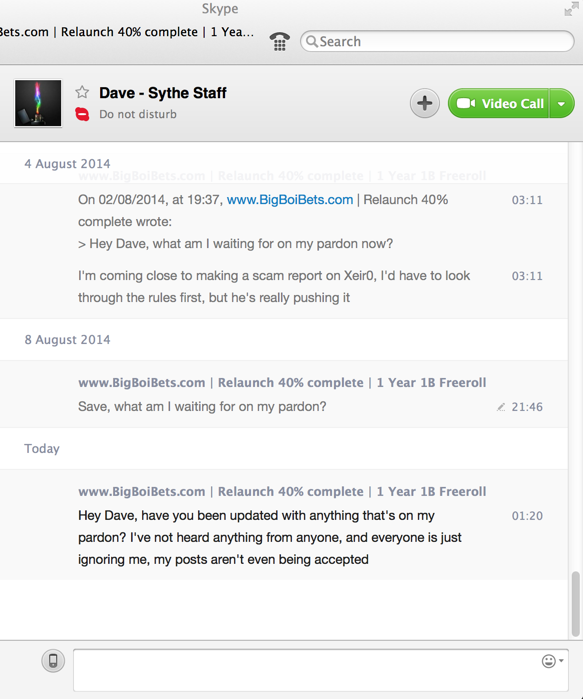Open the www.BigBoiBets.com link
Image resolution: width=583 pixels, height=699 pixels.
point(290,200)
